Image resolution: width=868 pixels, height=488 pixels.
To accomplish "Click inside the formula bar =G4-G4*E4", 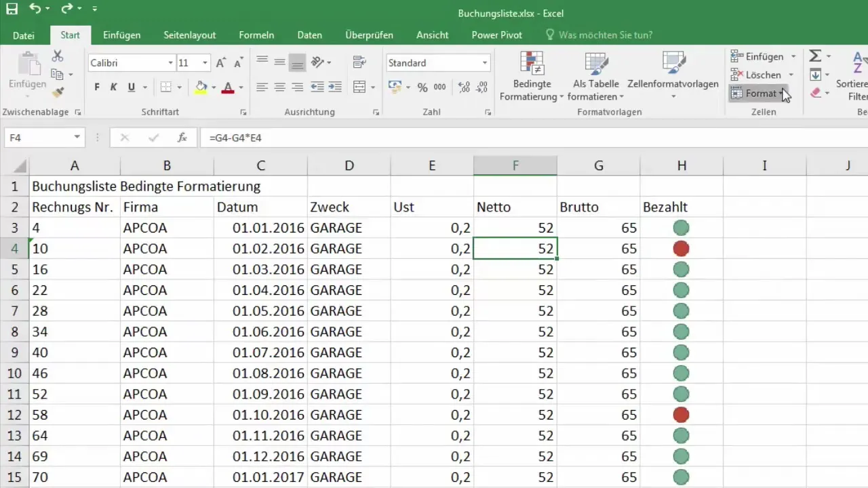I will tap(533, 138).
